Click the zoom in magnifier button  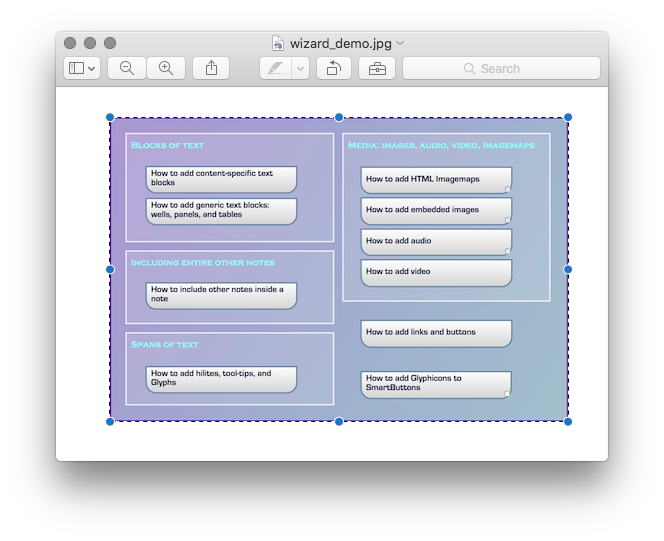coord(166,68)
